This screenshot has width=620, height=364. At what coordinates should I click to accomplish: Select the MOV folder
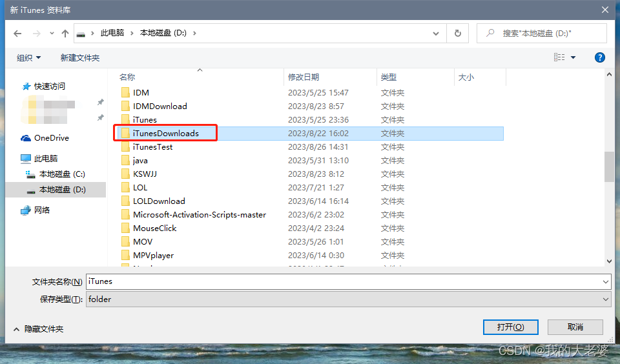(142, 241)
